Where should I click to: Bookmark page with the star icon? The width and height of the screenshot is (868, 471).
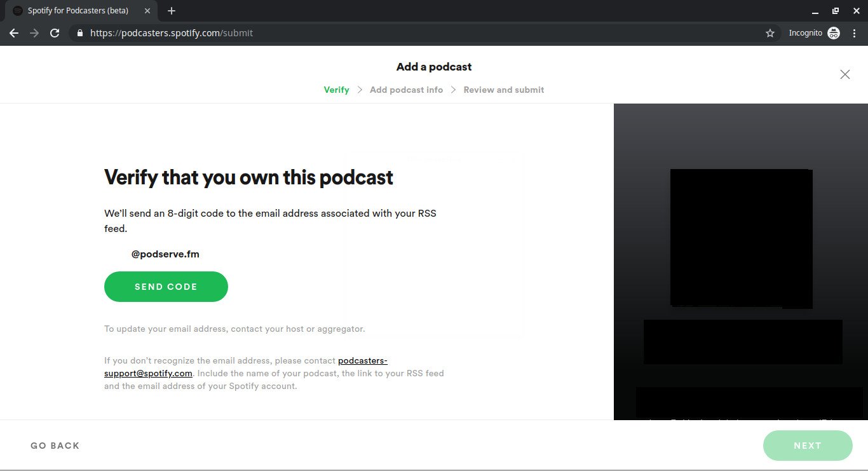[x=770, y=33]
